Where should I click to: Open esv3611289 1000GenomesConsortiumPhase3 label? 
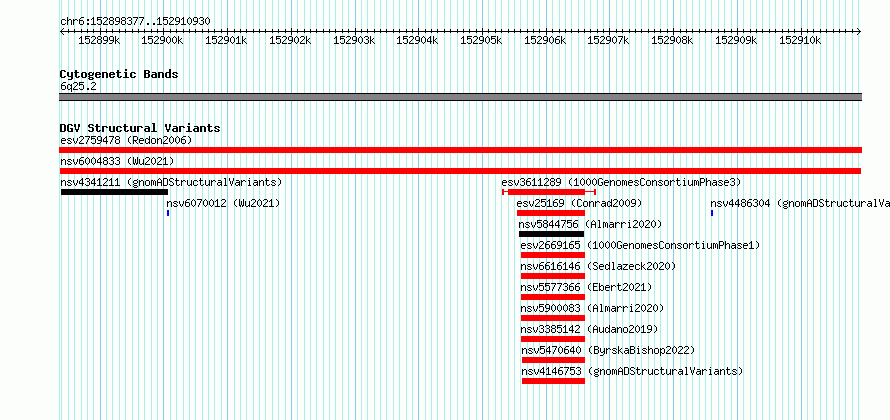(x=621, y=182)
